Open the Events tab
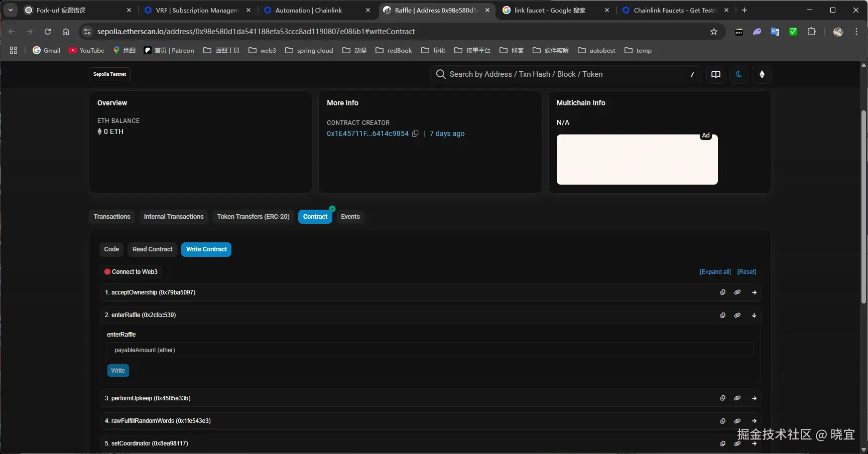Viewport: 868px width, 454px height. coord(350,217)
